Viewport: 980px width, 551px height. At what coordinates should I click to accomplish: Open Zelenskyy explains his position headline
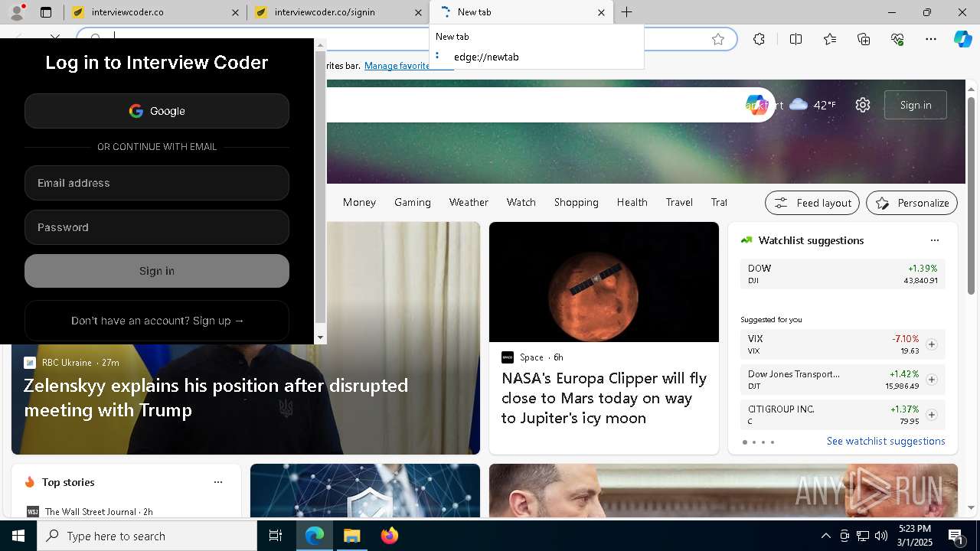tap(216, 397)
